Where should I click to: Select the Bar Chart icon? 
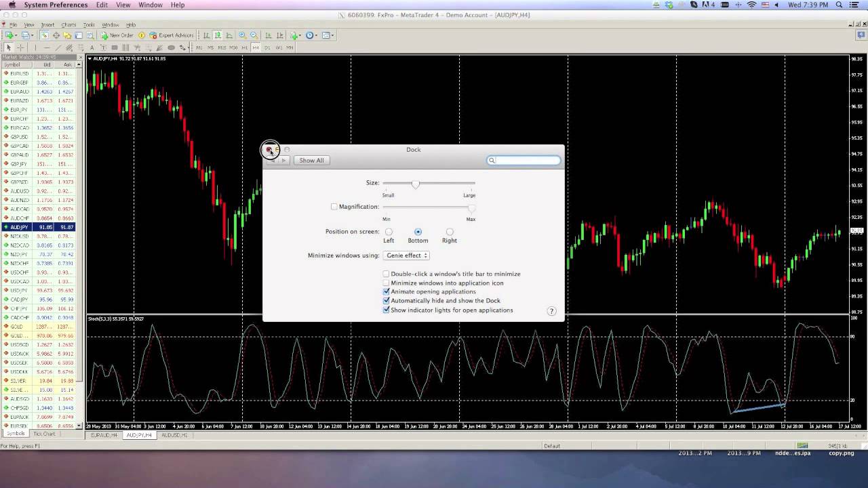click(206, 35)
